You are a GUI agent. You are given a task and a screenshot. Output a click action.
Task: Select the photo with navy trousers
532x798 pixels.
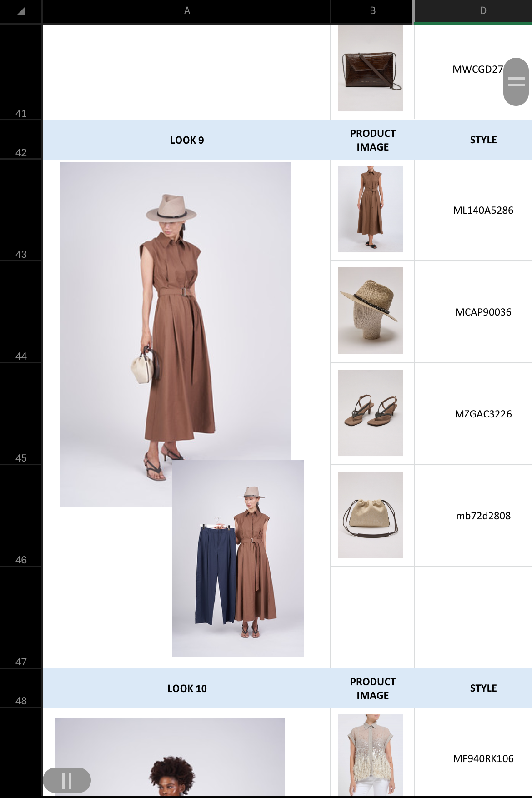point(238,558)
